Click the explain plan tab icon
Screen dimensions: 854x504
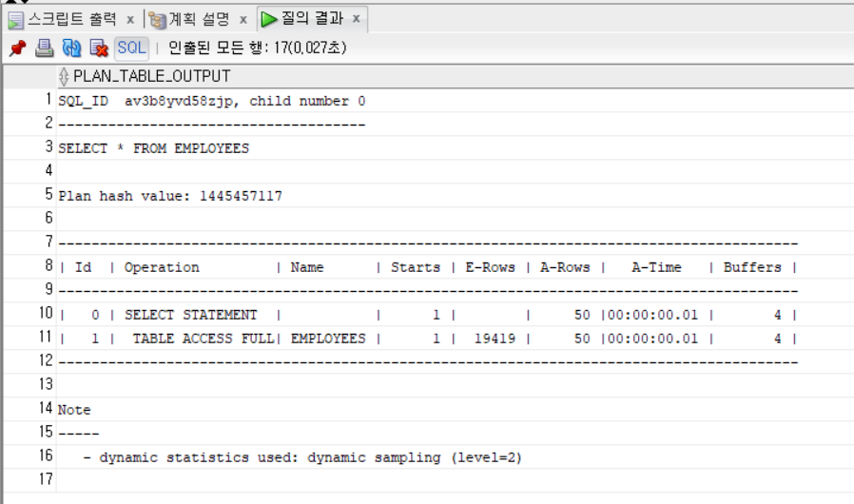pyautogui.click(x=158, y=21)
